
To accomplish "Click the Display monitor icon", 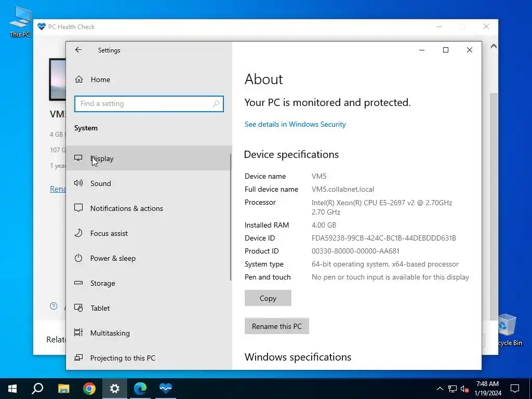I will pos(78,158).
